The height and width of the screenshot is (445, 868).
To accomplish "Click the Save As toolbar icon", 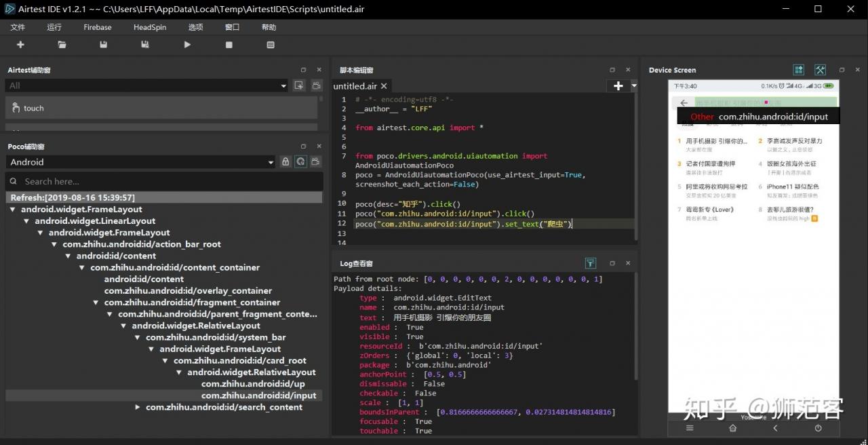I will (x=145, y=45).
